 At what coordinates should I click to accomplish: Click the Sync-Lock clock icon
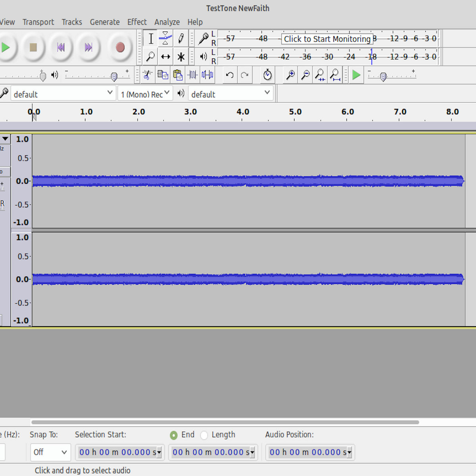pyautogui.click(x=267, y=75)
